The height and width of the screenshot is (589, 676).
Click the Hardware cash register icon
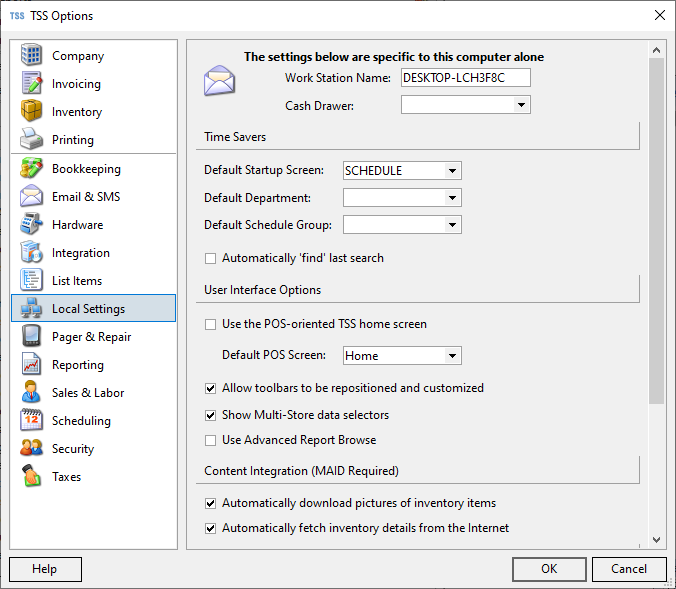click(31, 225)
